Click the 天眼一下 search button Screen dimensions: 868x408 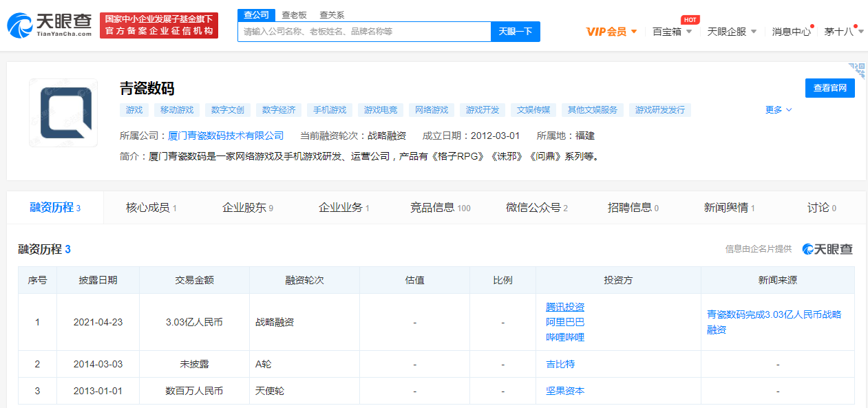coord(515,32)
